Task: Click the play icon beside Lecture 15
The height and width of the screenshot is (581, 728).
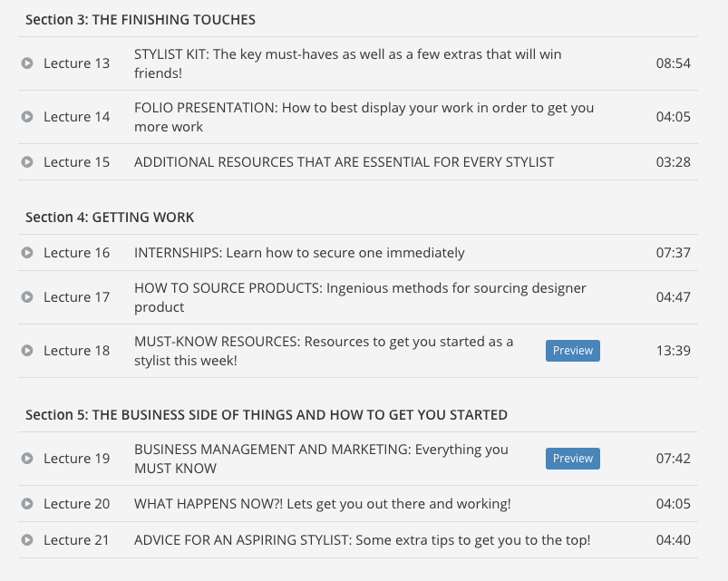Action: click(x=27, y=162)
